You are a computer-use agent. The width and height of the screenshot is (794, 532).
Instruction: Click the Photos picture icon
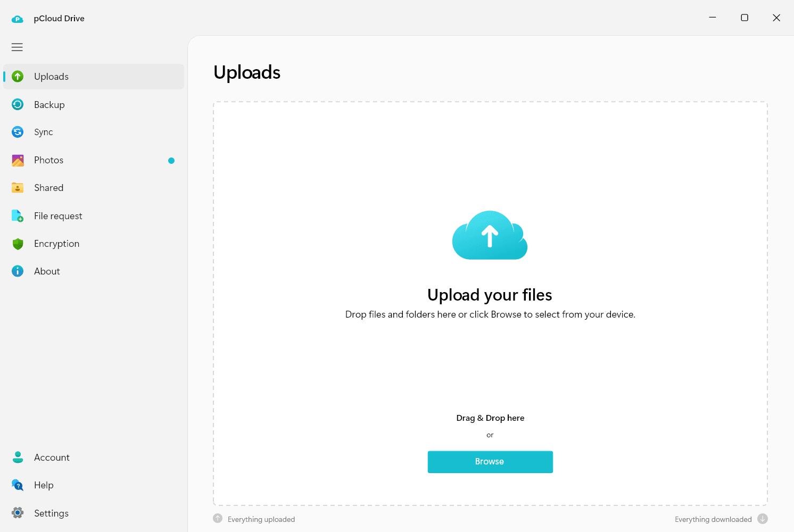pos(18,160)
